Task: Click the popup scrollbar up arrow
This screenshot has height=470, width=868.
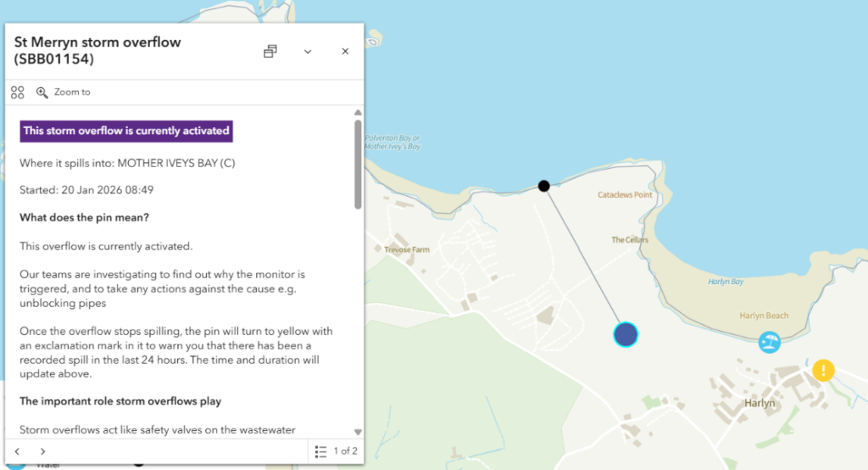Action: click(358, 113)
